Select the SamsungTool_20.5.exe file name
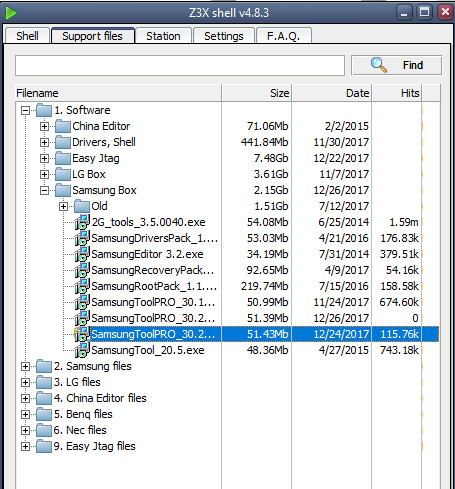Image resolution: width=455 pixels, height=489 pixels. [x=148, y=350]
